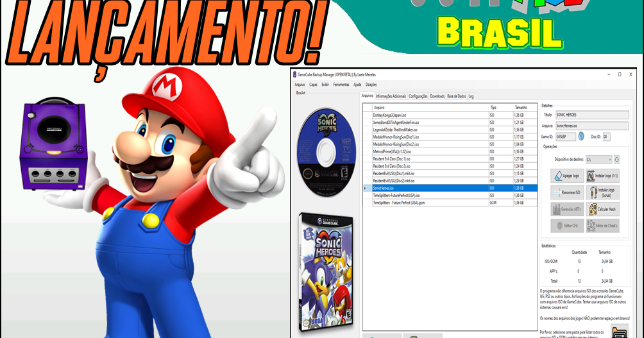Click Instalar Jogo (Scrub) button
This screenshot has width=644, height=338.
click(602, 192)
